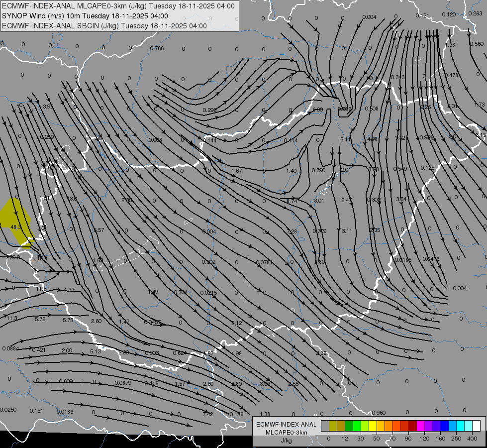Click the map value '8.74'
This screenshot has width=487, height=448.
(292, 201)
